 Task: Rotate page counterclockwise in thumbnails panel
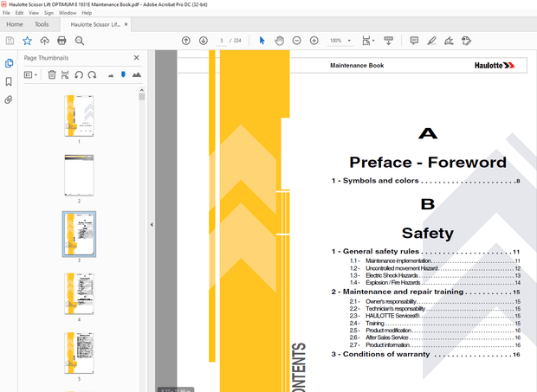[x=79, y=75]
